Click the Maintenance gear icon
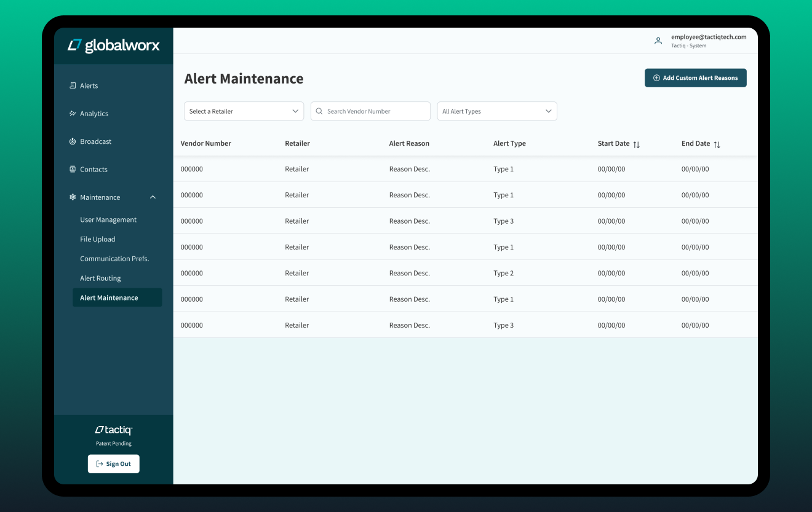Image resolution: width=812 pixels, height=512 pixels. coord(73,197)
